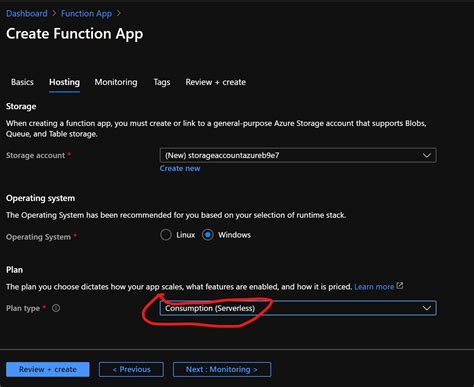Click the Plan section heading
474x387 pixels.
pos(14,270)
